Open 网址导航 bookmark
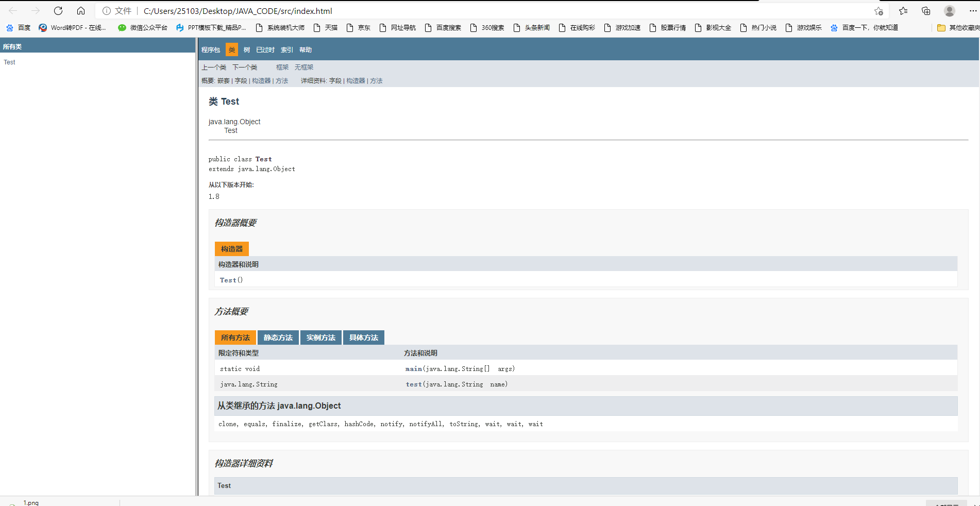The width and height of the screenshot is (980, 506). point(397,28)
